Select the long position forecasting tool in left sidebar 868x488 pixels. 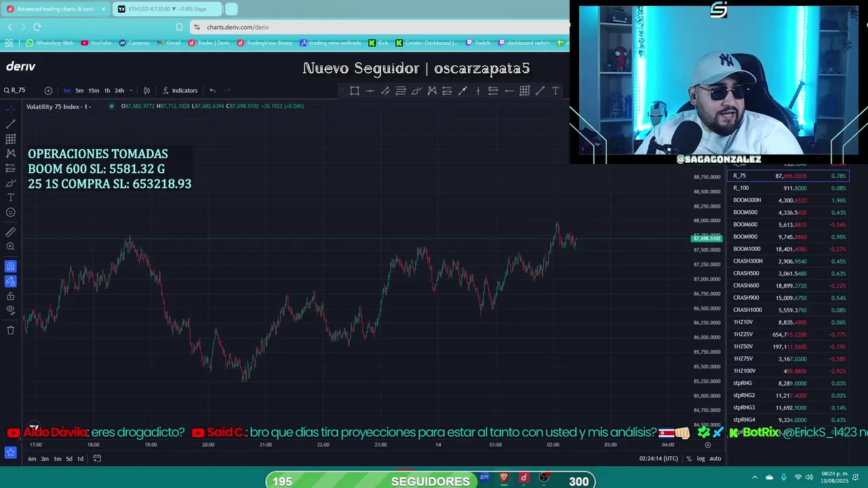tap(10, 168)
